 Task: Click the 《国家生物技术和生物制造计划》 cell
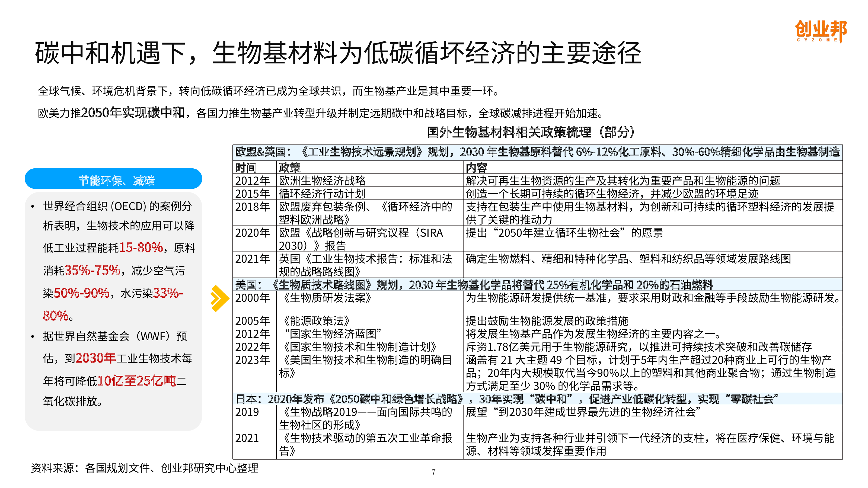[x=370, y=346]
